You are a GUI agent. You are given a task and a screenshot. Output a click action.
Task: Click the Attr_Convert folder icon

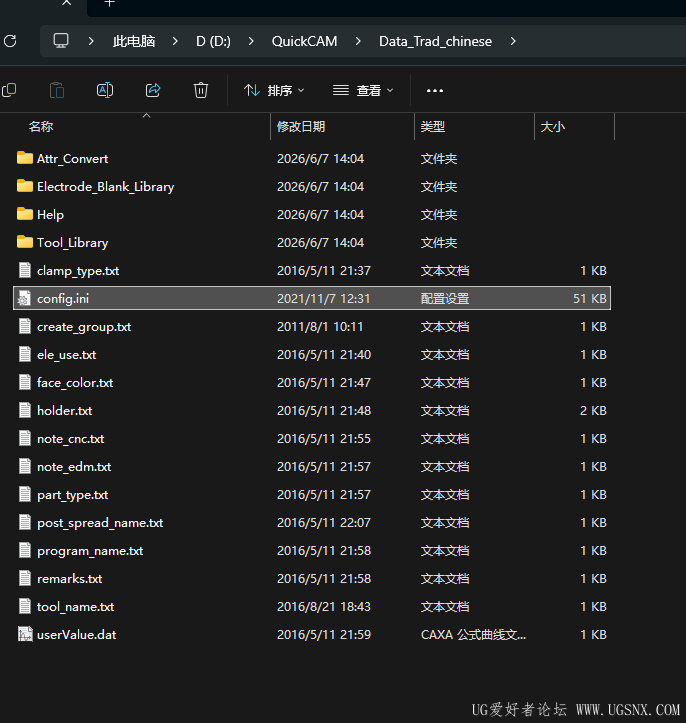[x=25, y=158]
